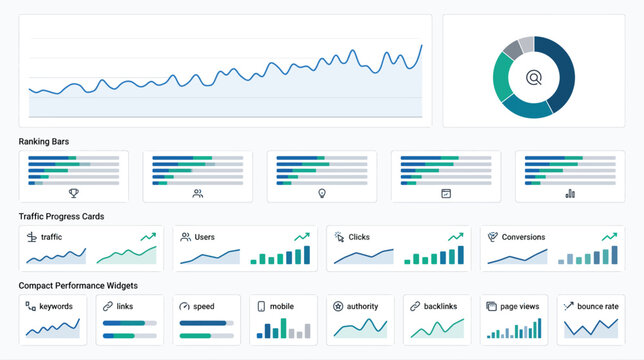The width and height of the screenshot is (644, 360).
Task: Click the 'Users' card label
Action: tap(205, 237)
